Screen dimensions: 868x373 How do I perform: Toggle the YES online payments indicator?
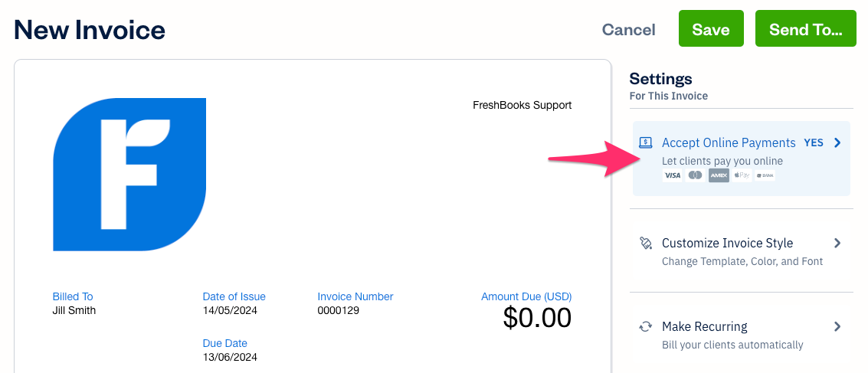click(x=813, y=142)
